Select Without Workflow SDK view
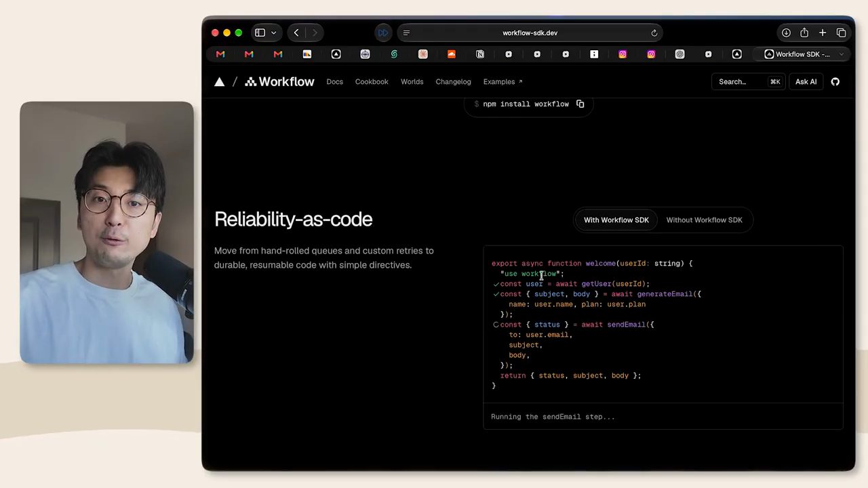This screenshot has width=868, height=488. [x=704, y=220]
